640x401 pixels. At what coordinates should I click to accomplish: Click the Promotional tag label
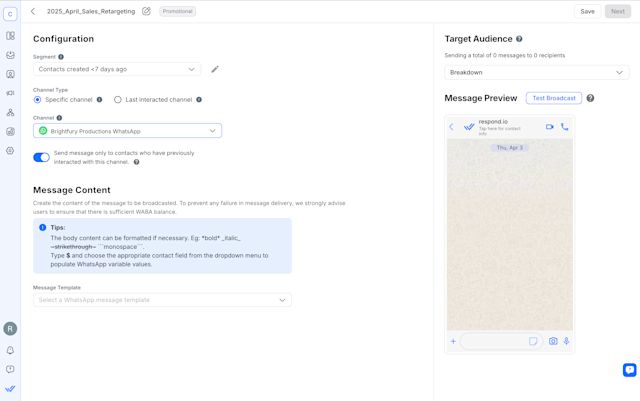178,11
